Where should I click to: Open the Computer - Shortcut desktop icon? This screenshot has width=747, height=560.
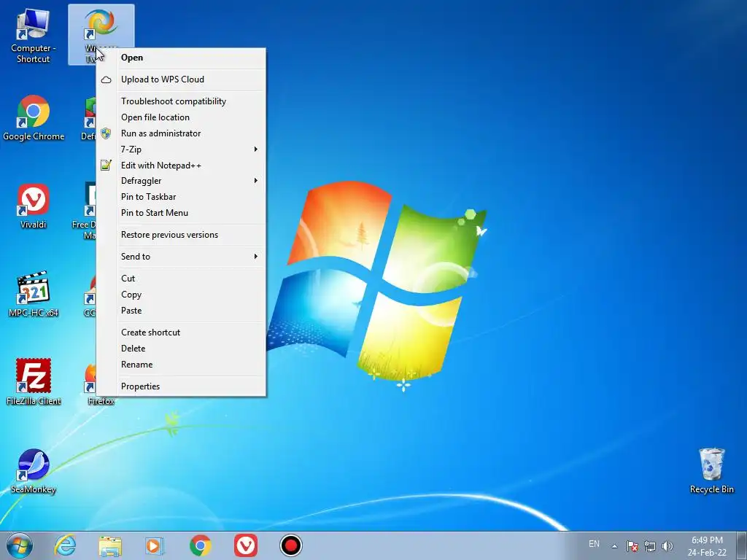coord(33,35)
